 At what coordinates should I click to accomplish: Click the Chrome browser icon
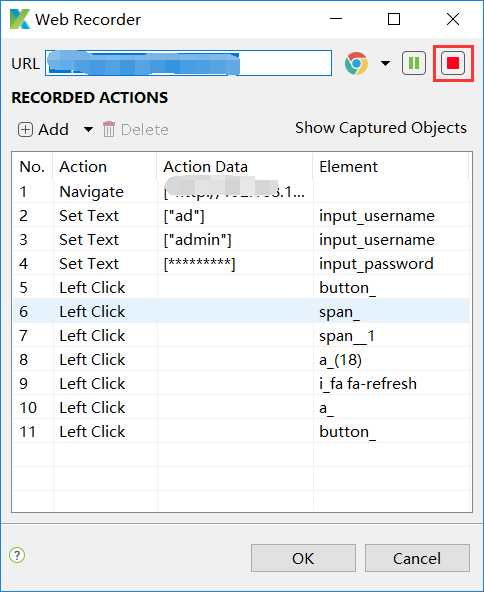pos(356,63)
